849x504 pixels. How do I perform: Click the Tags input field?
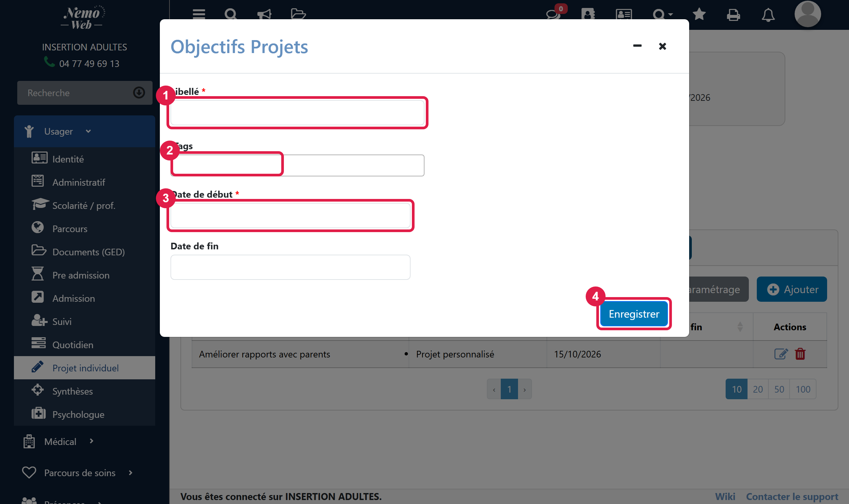click(297, 165)
